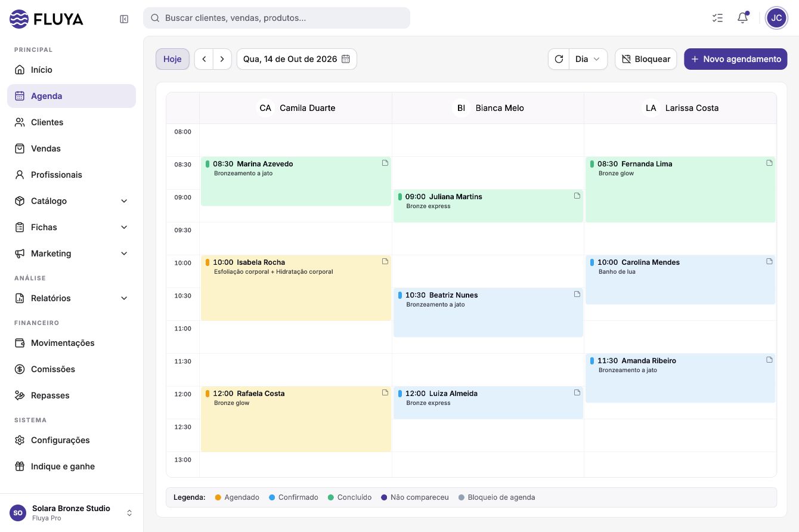Open the notifications bell
Image resolution: width=799 pixels, height=532 pixels.
(742, 18)
